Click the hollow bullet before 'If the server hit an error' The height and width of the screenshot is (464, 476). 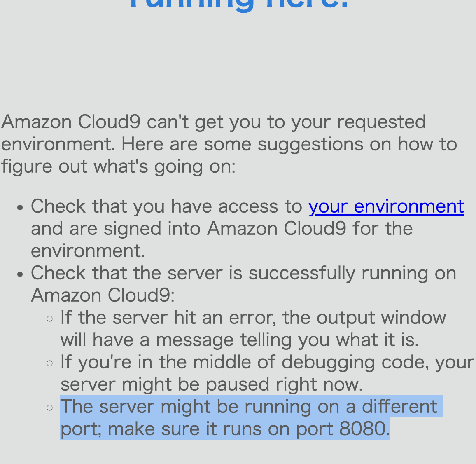click(x=50, y=319)
